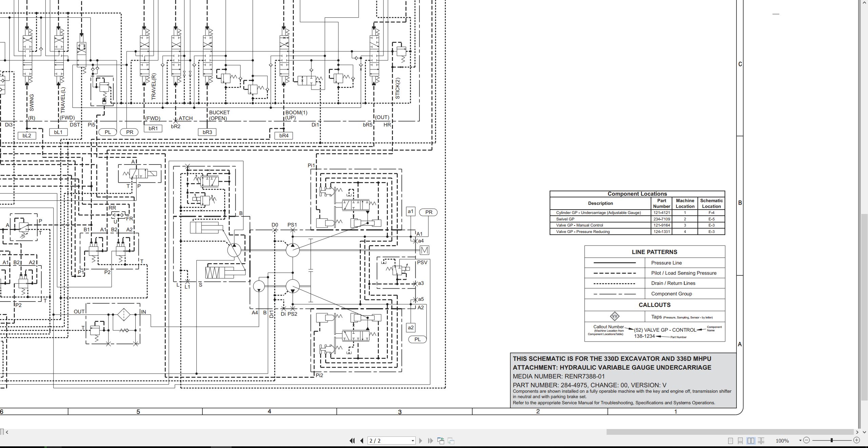Click part number '121-4121' in table
Screen dimensions: 868x448
[662, 213]
